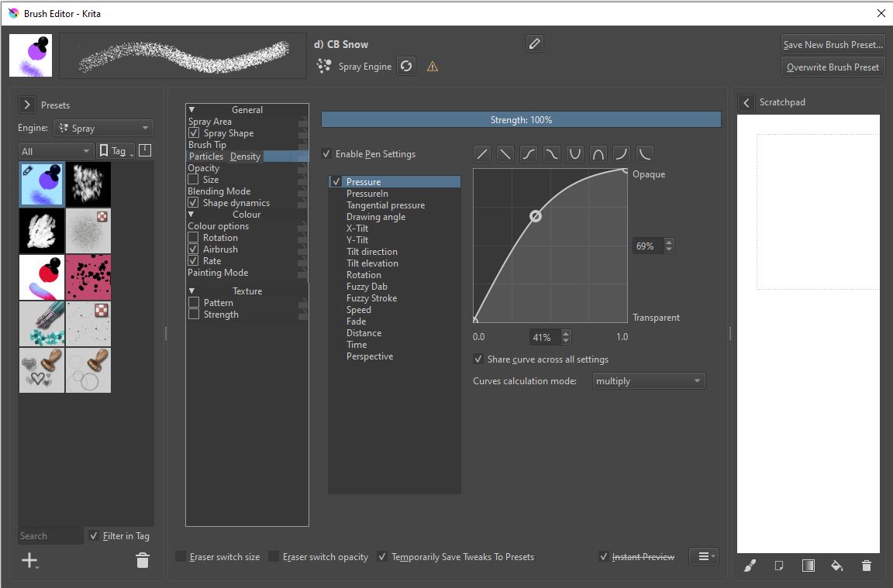Select the CB Snow preset thumbnail
The image size is (893, 588).
point(42,184)
